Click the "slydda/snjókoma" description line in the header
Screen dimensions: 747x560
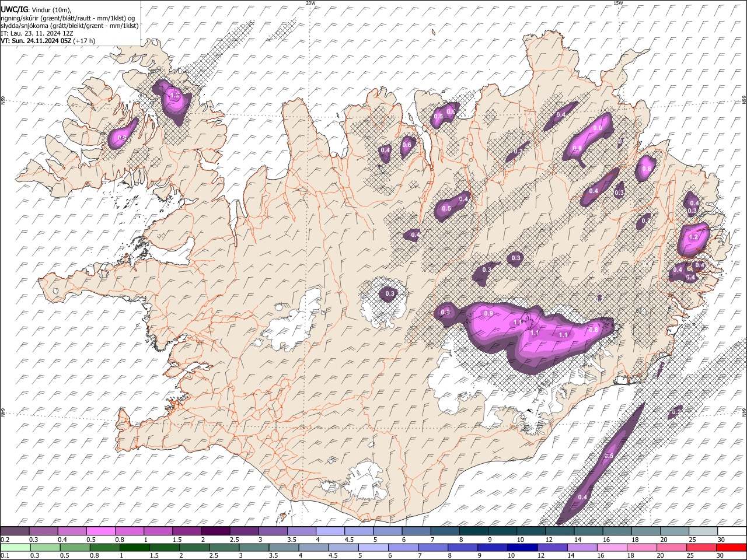69,26
